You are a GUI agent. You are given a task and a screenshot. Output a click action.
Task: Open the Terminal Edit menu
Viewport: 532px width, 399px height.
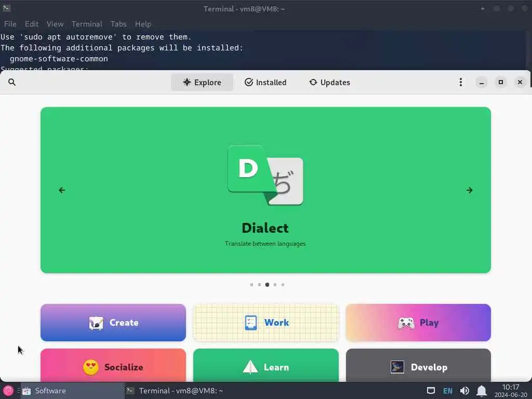32,24
